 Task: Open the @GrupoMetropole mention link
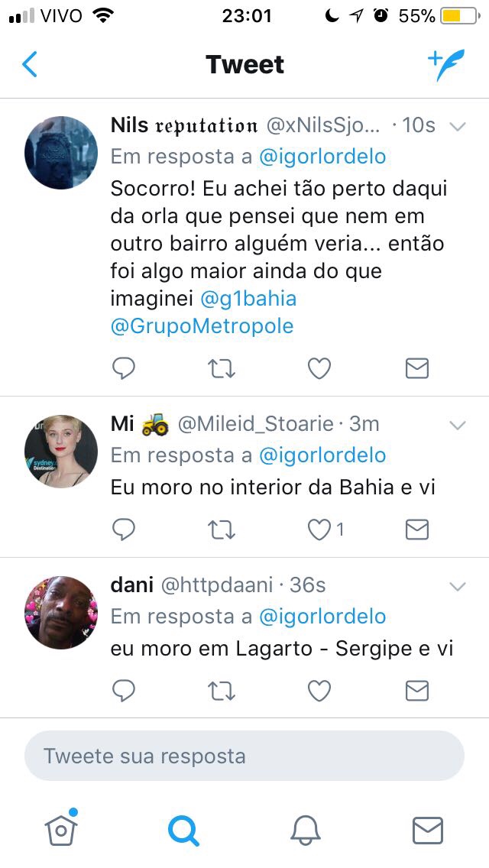(202, 326)
